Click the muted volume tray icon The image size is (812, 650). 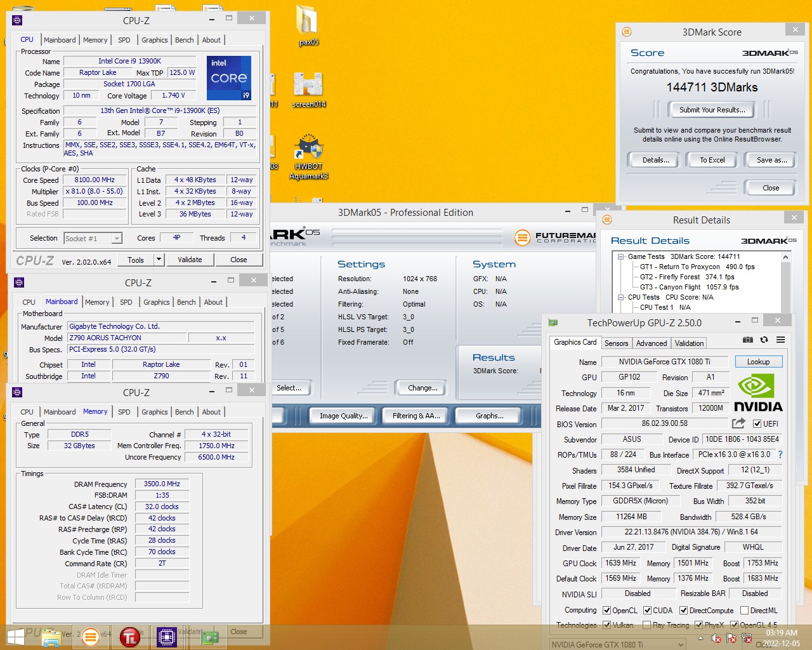[716, 639]
